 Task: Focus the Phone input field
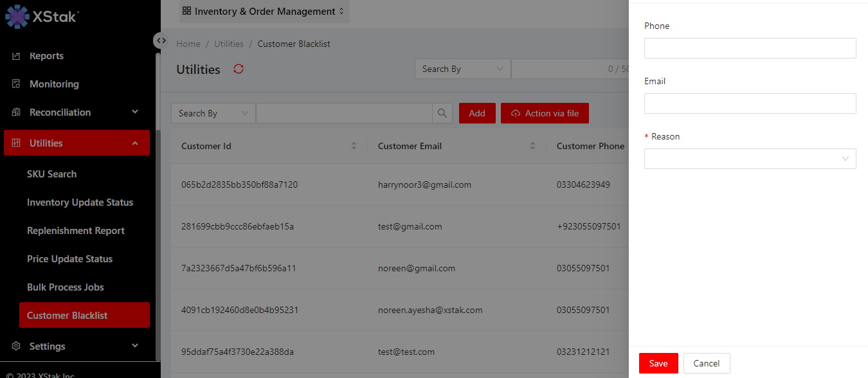click(x=750, y=48)
